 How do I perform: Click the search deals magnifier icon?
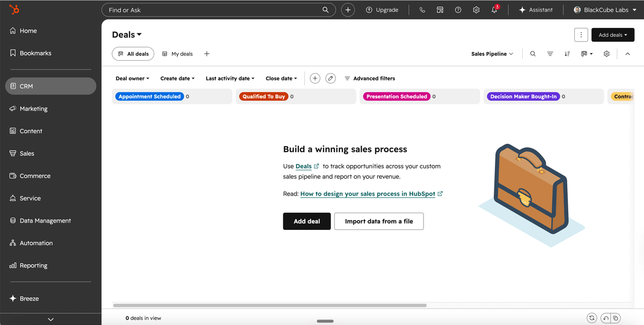click(532, 54)
